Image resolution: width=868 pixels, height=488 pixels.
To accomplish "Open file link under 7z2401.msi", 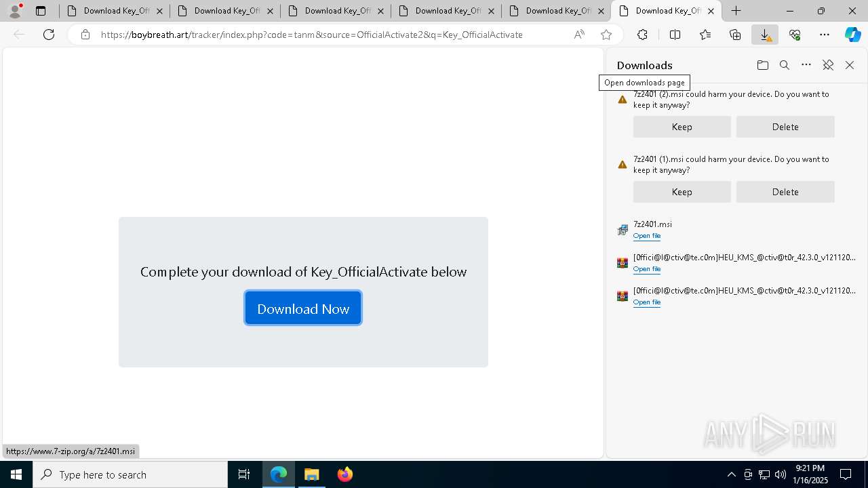I will (647, 236).
